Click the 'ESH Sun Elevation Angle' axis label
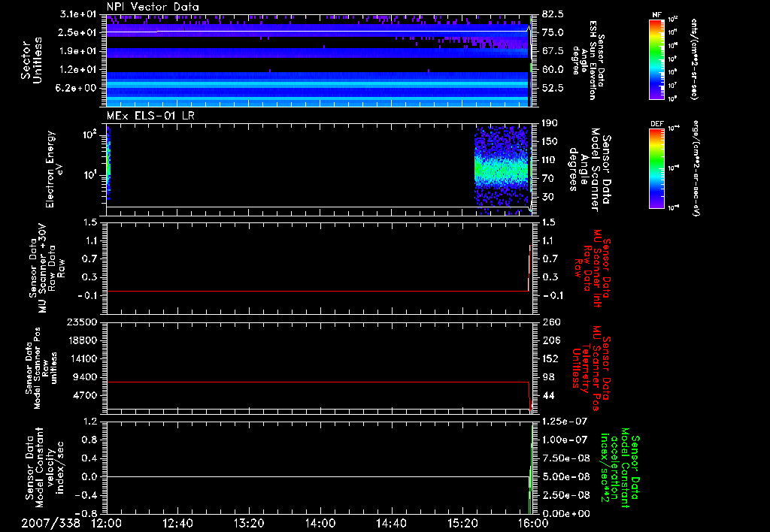 pos(588,60)
